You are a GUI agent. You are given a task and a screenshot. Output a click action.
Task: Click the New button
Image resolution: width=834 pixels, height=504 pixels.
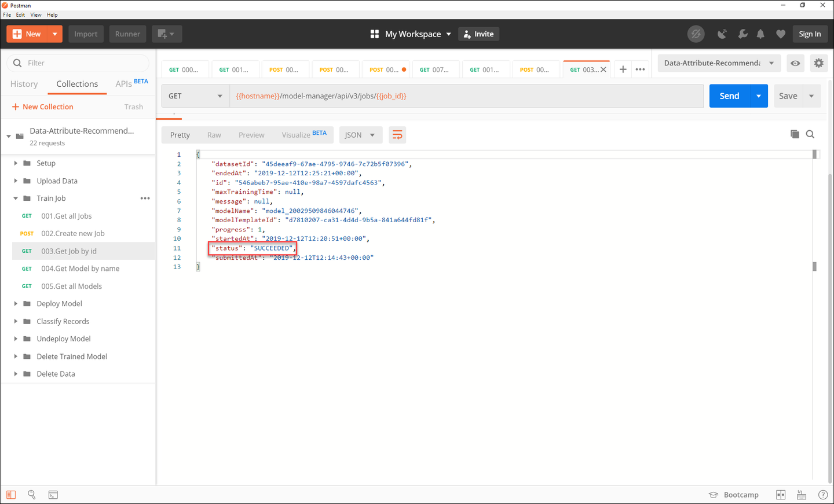27,34
